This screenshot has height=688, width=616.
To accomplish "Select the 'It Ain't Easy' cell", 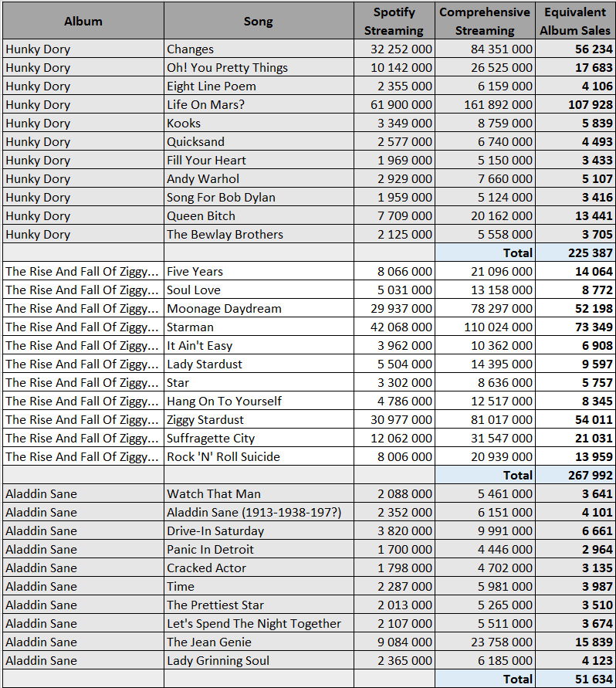I will coord(259,345).
